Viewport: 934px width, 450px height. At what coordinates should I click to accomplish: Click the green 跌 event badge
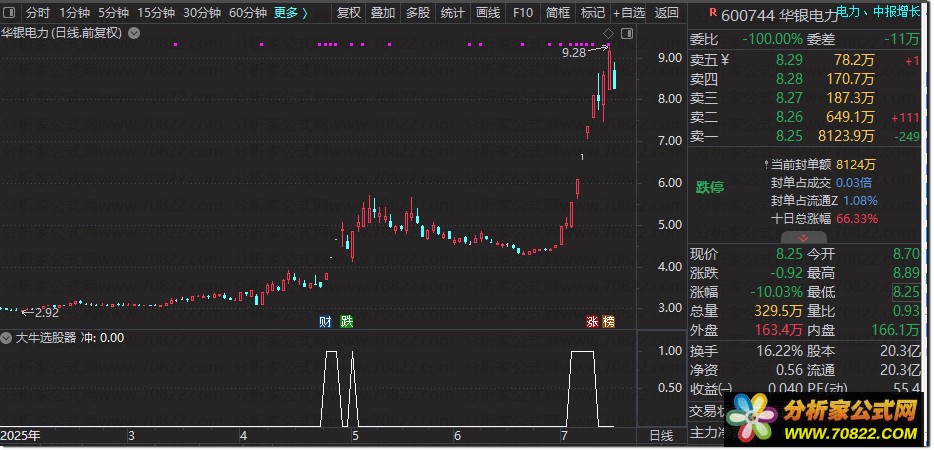click(347, 322)
